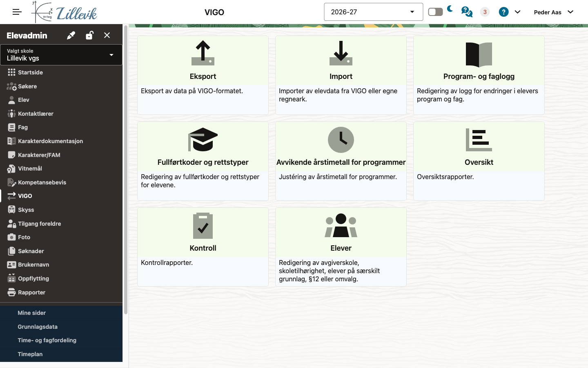
Task: Open the Import card title
Action: point(341,76)
